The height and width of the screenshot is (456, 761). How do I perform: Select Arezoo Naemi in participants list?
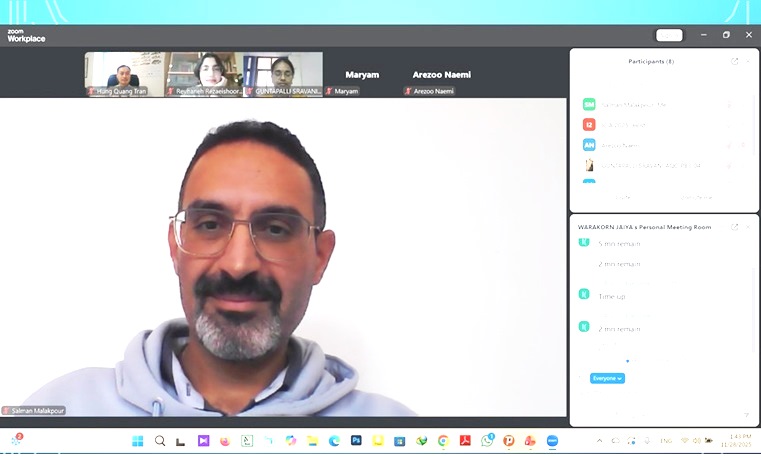click(x=620, y=145)
